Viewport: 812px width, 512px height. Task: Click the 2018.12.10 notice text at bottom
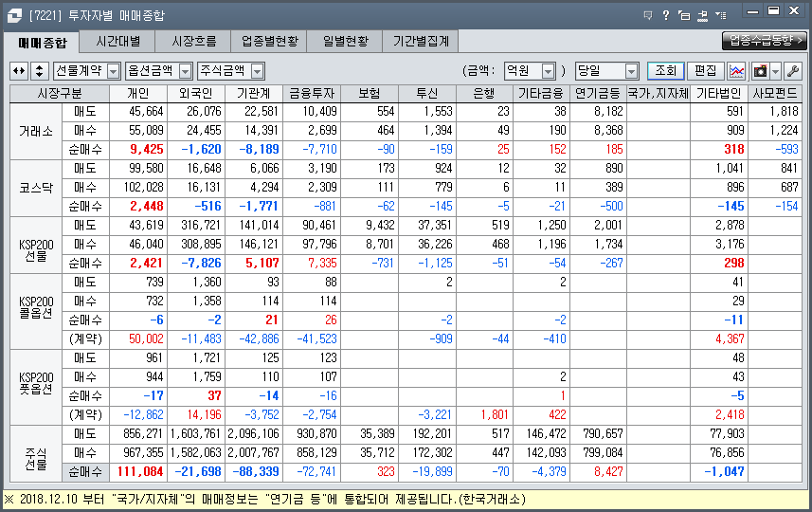click(x=264, y=500)
